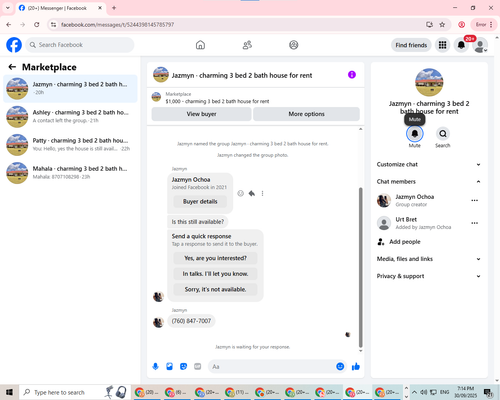
Task: Click Jazmyn Ochoa chat member avatar
Action: [x=384, y=200]
